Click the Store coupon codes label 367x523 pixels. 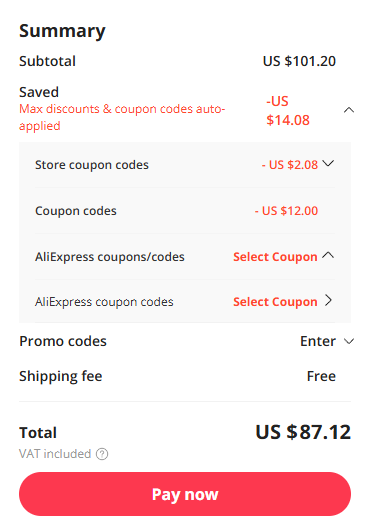point(92,165)
